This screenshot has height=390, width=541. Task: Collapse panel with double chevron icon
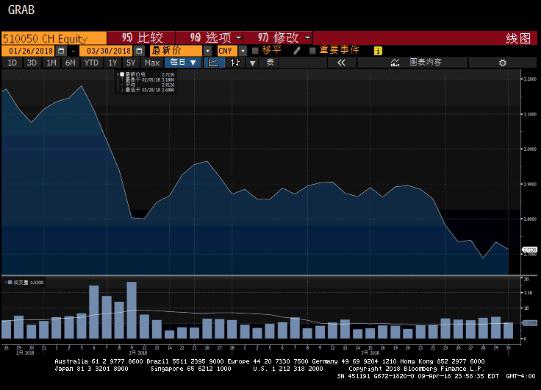(341, 62)
